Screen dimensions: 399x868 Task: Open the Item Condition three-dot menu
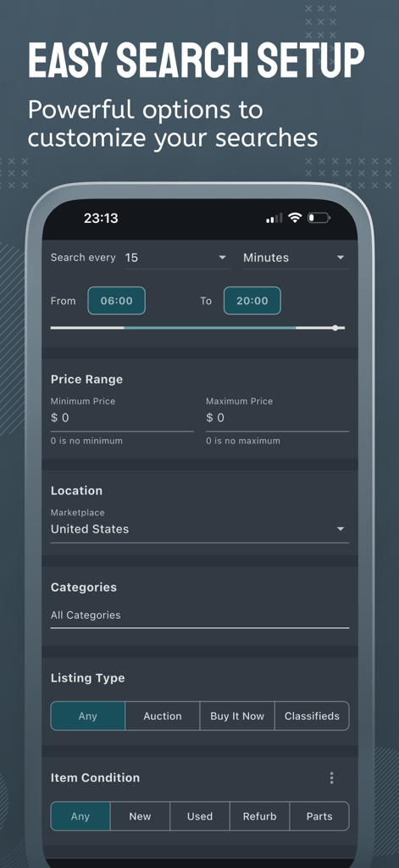pos(331,778)
